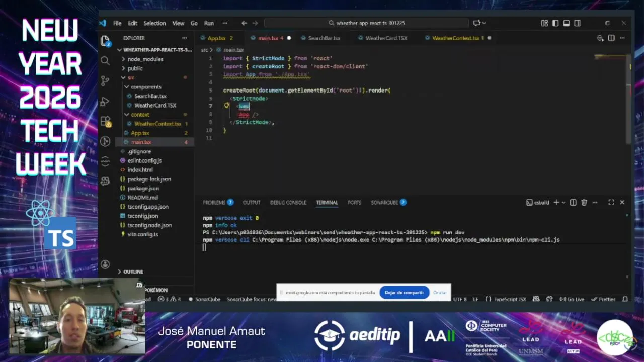Image resolution: width=644 pixels, height=362 pixels.
Task: Toggle the primary side bar layout icon
Action: coord(555,23)
